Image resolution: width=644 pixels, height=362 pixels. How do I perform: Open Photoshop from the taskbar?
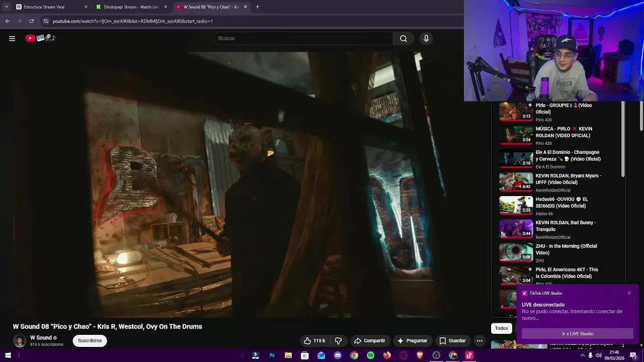click(x=272, y=355)
